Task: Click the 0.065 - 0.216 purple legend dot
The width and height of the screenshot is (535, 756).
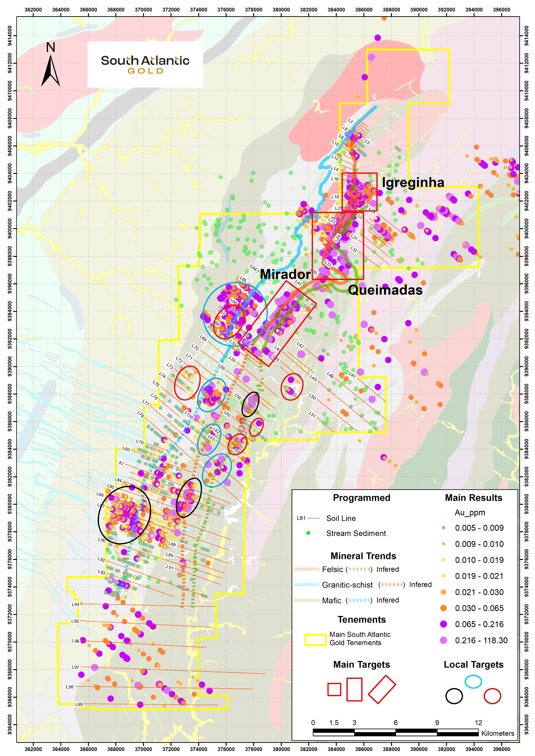Action: tap(444, 624)
